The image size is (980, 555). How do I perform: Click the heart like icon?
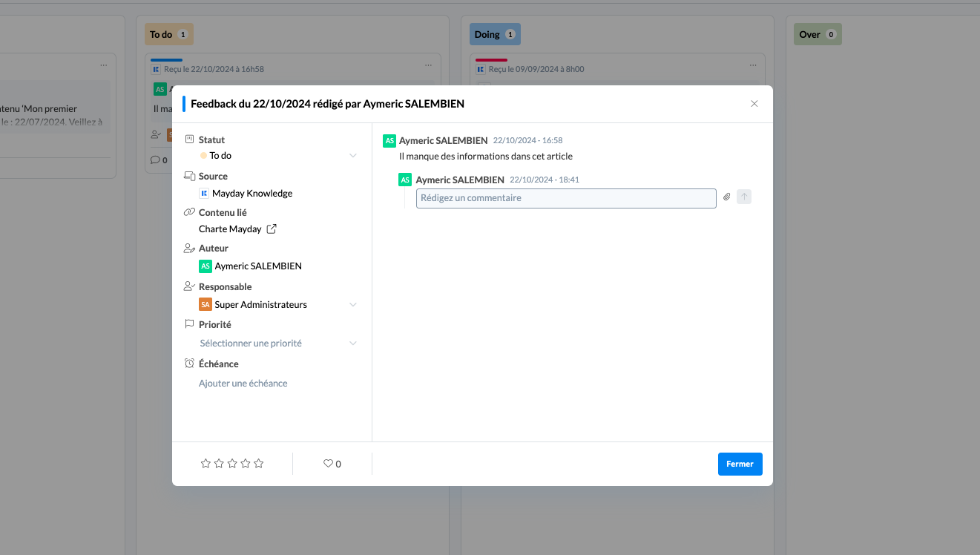pyautogui.click(x=328, y=464)
